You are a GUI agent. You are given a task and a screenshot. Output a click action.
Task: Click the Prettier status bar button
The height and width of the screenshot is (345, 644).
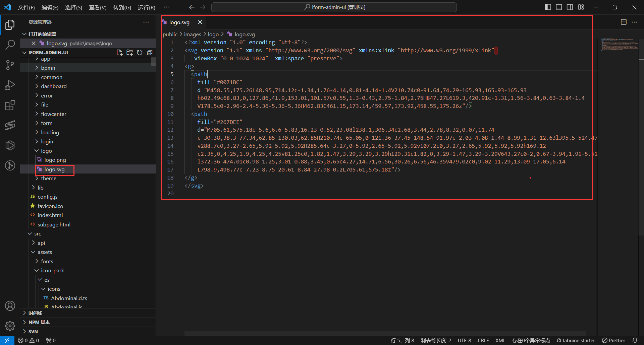coord(613,340)
